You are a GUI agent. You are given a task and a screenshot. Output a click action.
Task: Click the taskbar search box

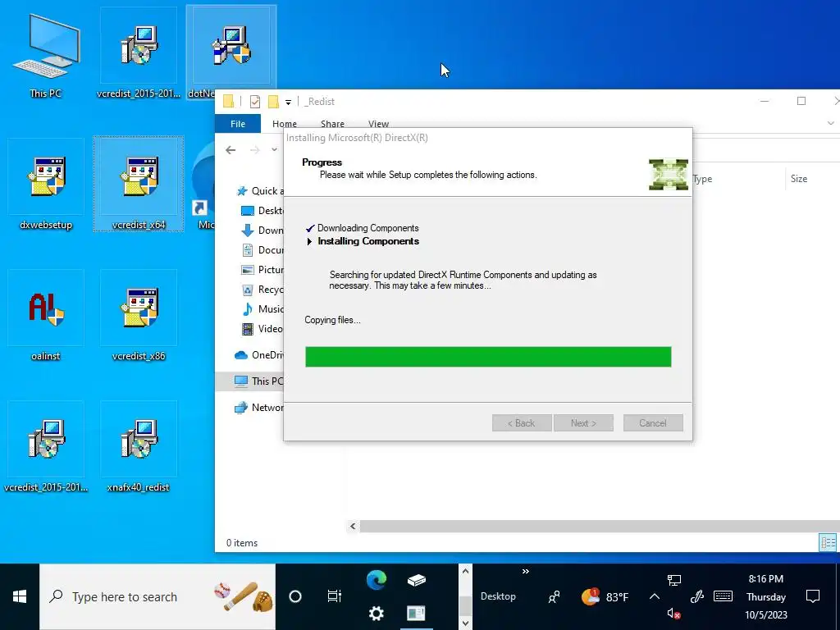pos(157,597)
